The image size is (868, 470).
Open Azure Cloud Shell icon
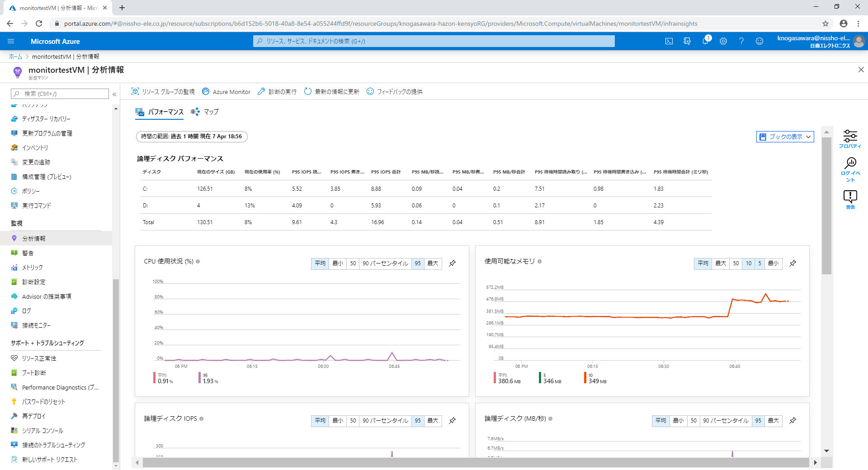pyautogui.click(x=669, y=41)
